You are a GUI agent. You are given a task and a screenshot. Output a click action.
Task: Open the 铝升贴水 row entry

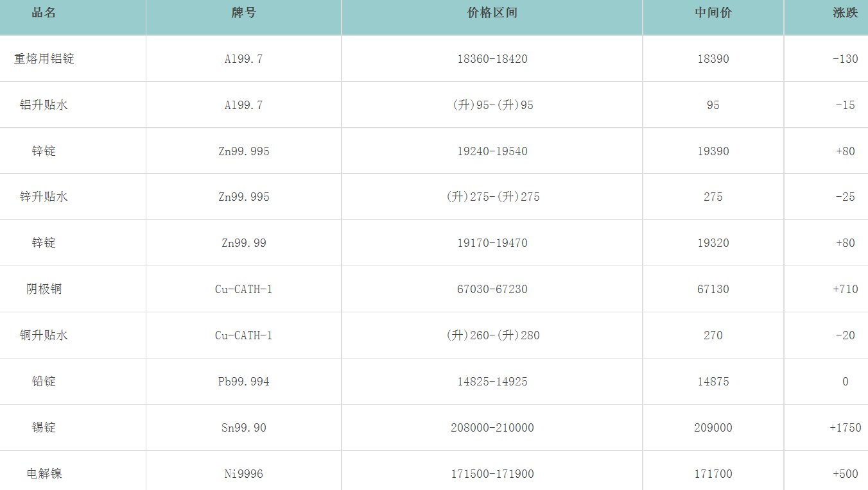click(x=44, y=105)
